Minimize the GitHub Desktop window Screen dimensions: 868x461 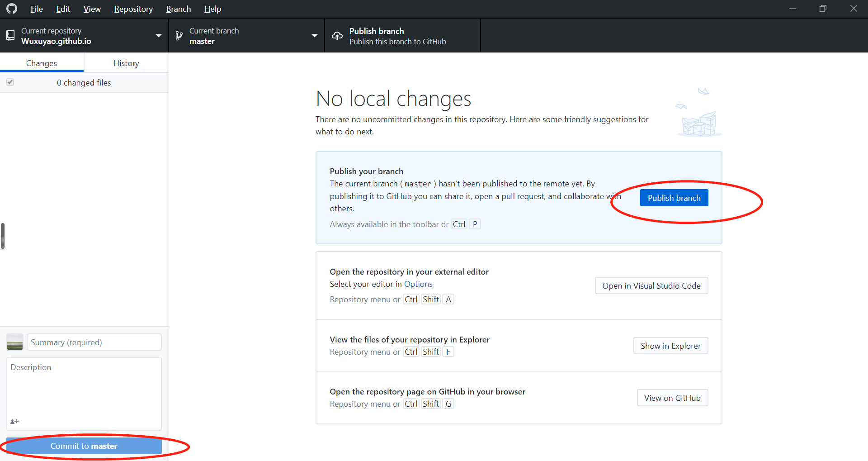point(793,9)
